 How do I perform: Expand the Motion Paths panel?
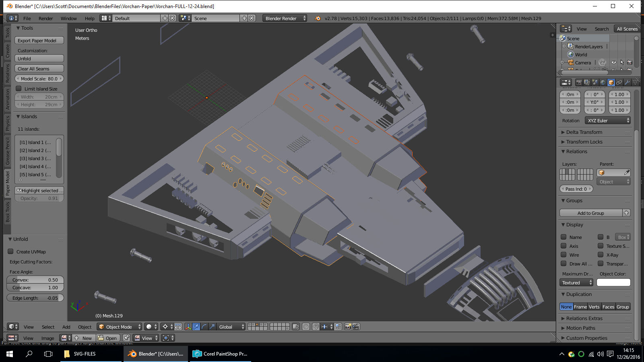580,328
